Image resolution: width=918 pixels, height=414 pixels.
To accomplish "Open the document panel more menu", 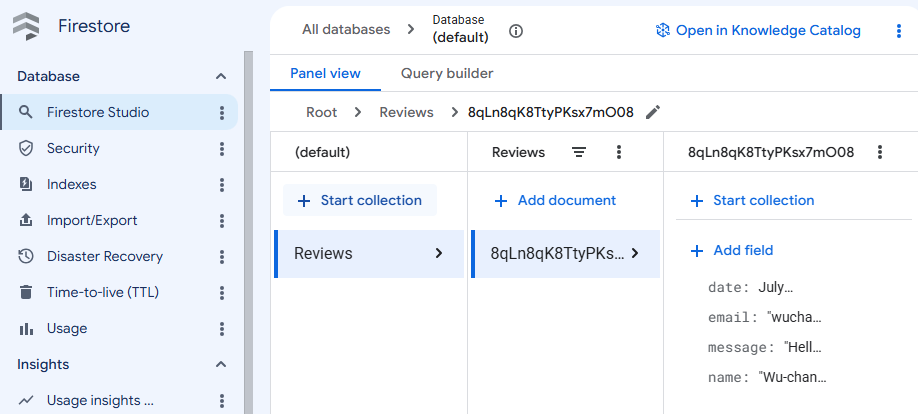I will (879, 153).
